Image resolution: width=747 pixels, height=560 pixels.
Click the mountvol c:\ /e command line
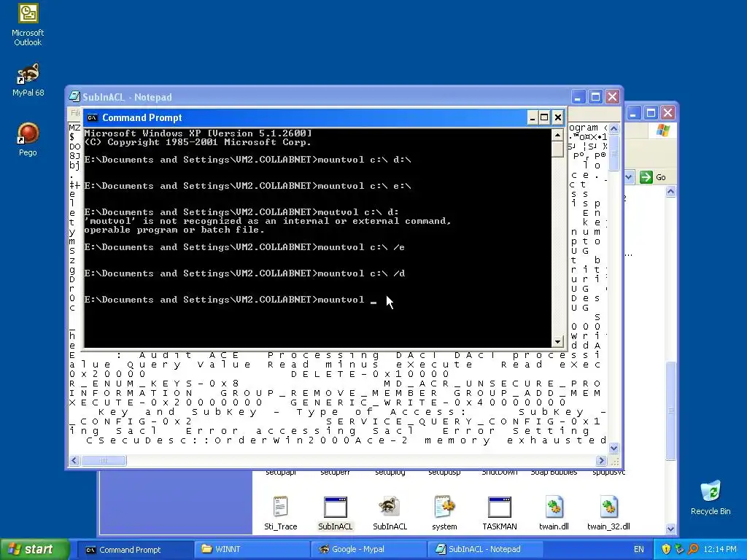click(244, 247)
